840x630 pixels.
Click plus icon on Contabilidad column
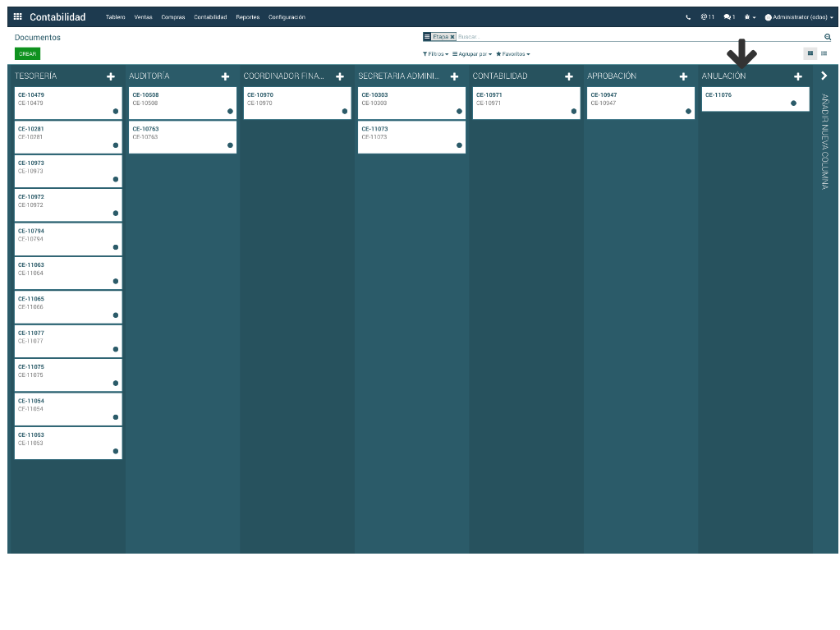pos(568,76)
